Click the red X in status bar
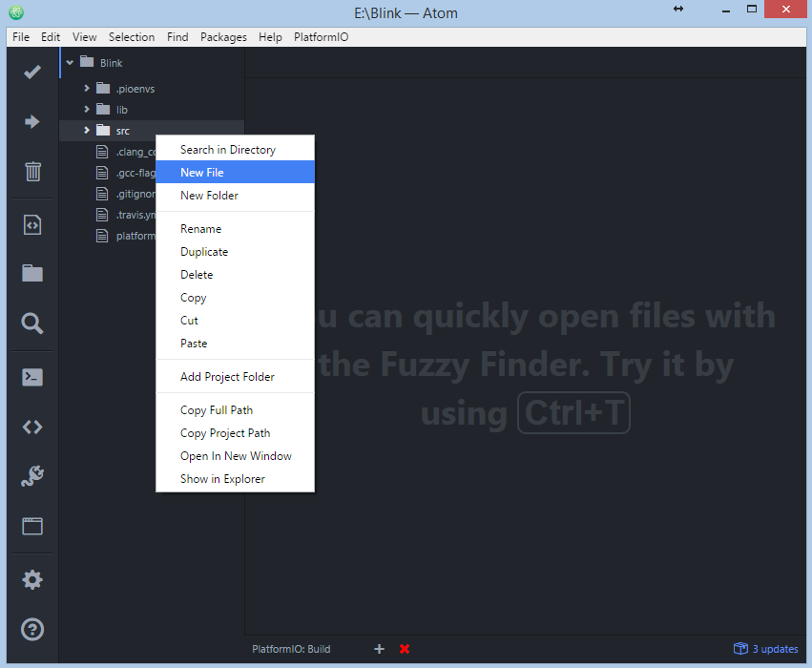This screenshot has height=668, width=812. pos(405,649)
